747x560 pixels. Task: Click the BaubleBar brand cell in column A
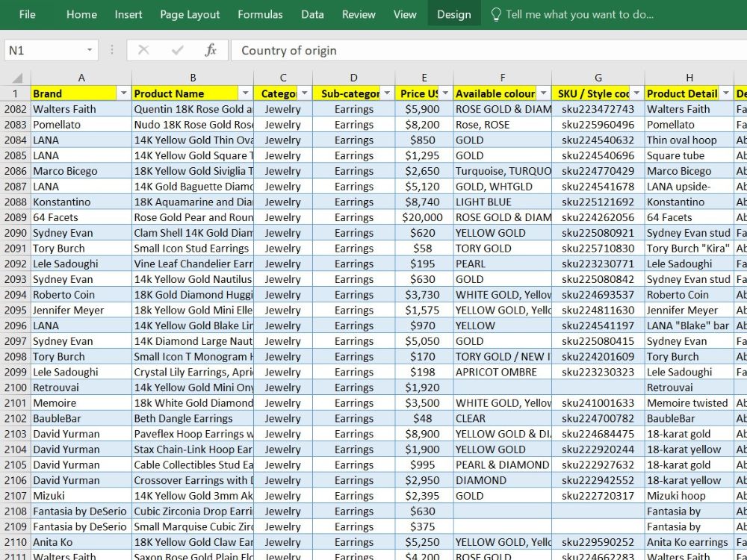(81, 418)
